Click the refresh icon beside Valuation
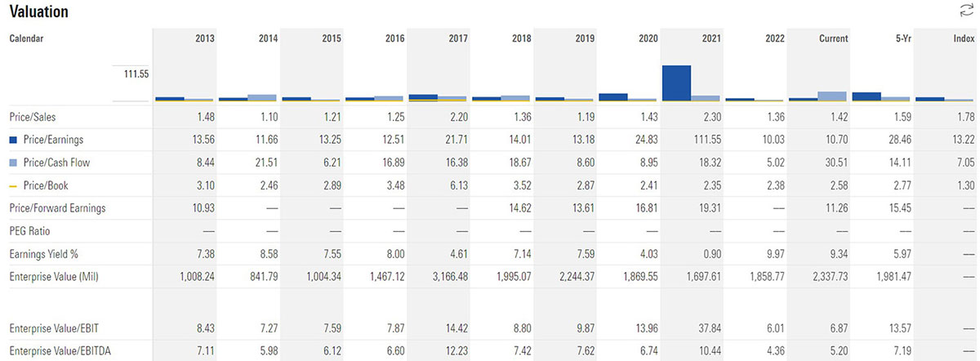This screenshot has width=980, height=361. (967, 11)
